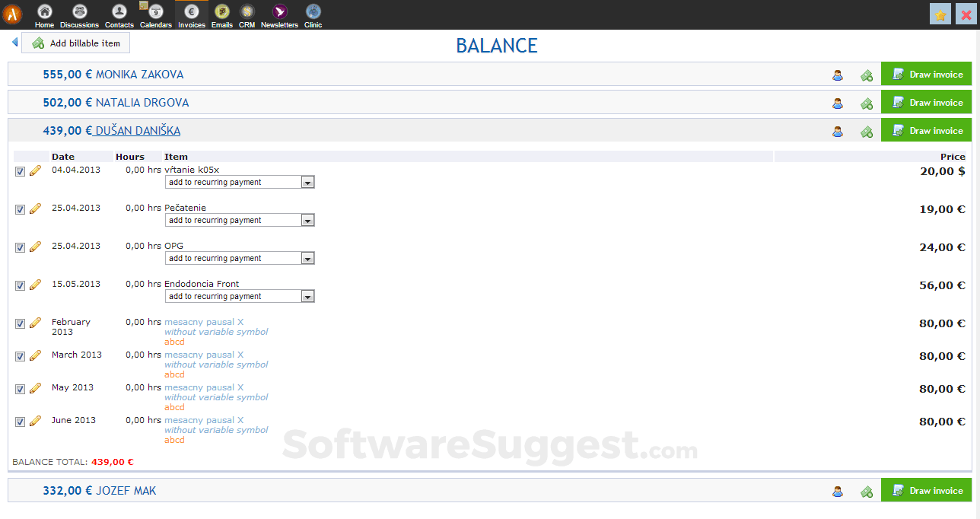Uncheck the May 2013 item checkbox
The image size is (980, 519).
(20, 389)
